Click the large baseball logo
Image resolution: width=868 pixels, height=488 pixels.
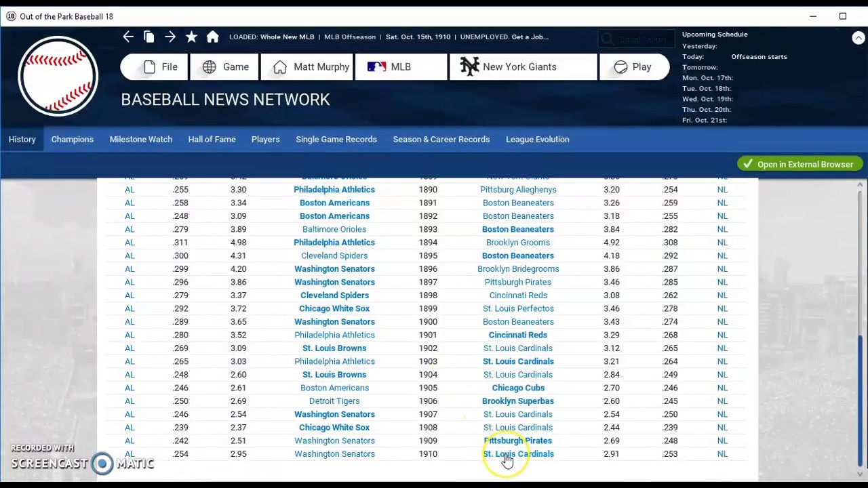(x=58, y=76)
